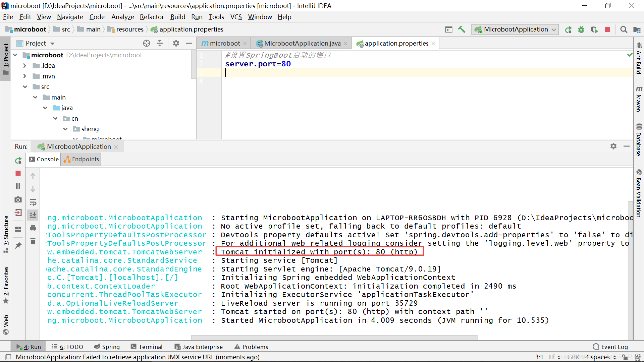Toggle the Ant Build side tool window
This screenshot has height=362, width=644.
click(639, 58)
